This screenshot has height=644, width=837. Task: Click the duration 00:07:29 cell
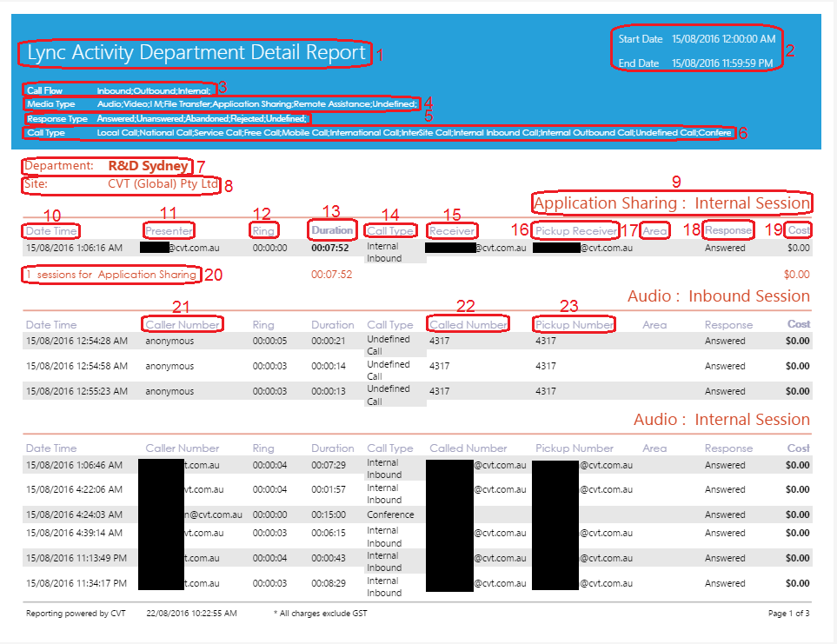[x=329, y=465]
